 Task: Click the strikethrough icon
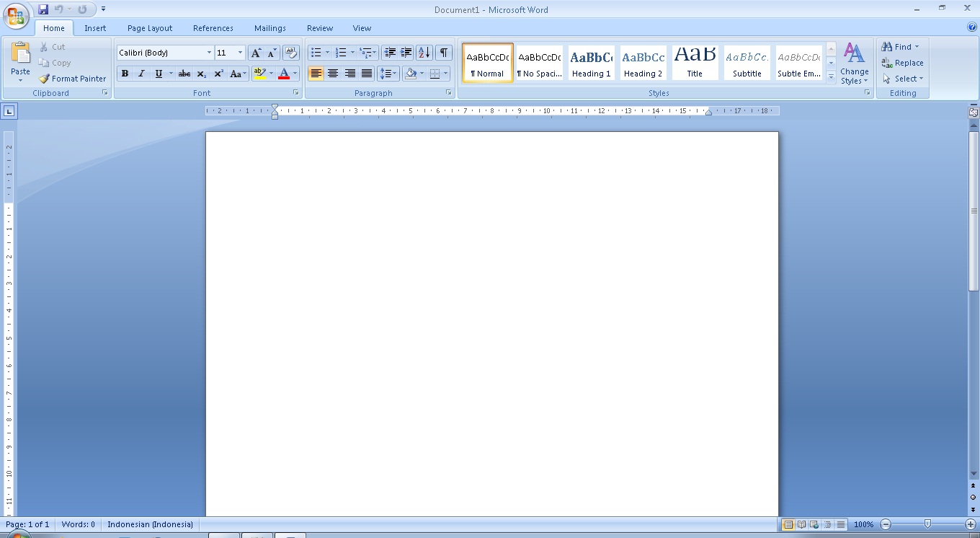pos(184,73)
